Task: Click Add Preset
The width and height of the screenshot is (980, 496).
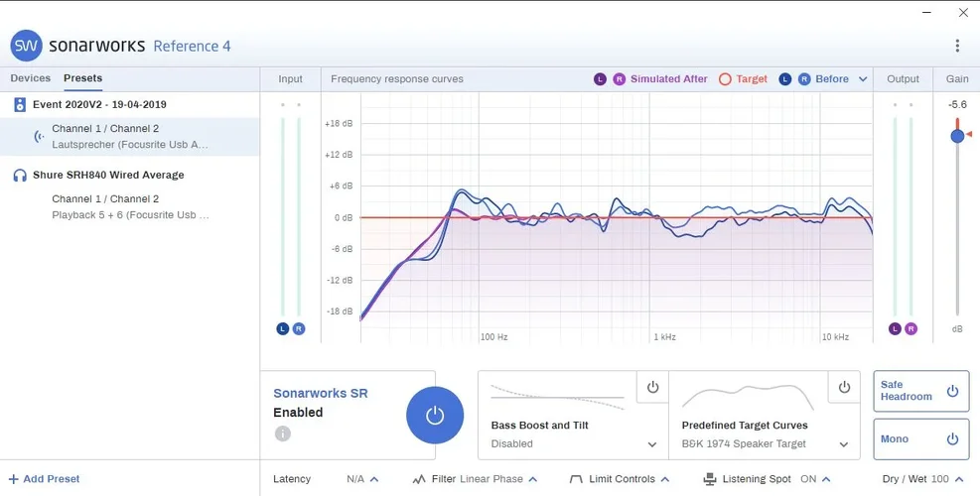Action: tap(44, 479)
